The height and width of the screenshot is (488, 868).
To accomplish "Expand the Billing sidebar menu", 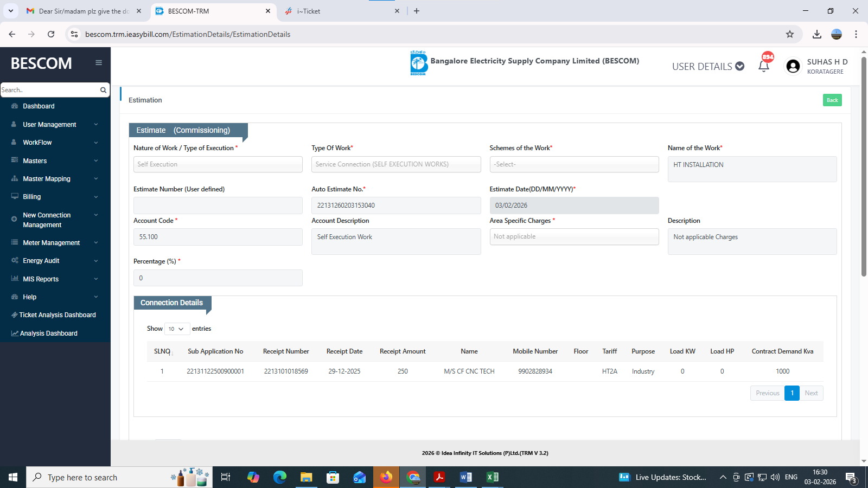I will [55, 197].
